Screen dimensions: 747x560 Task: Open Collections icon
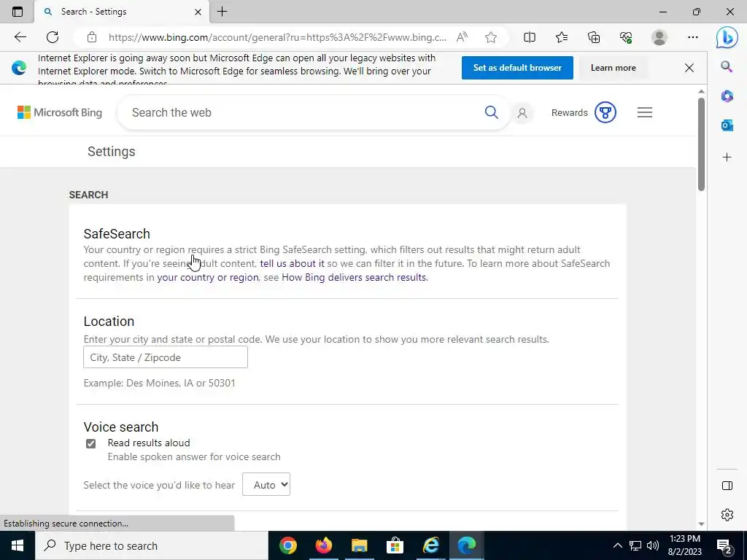(x=594, y=37)
